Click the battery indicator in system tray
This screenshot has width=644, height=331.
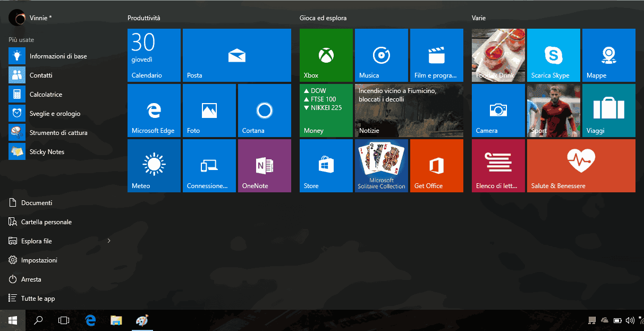[617, 320]
